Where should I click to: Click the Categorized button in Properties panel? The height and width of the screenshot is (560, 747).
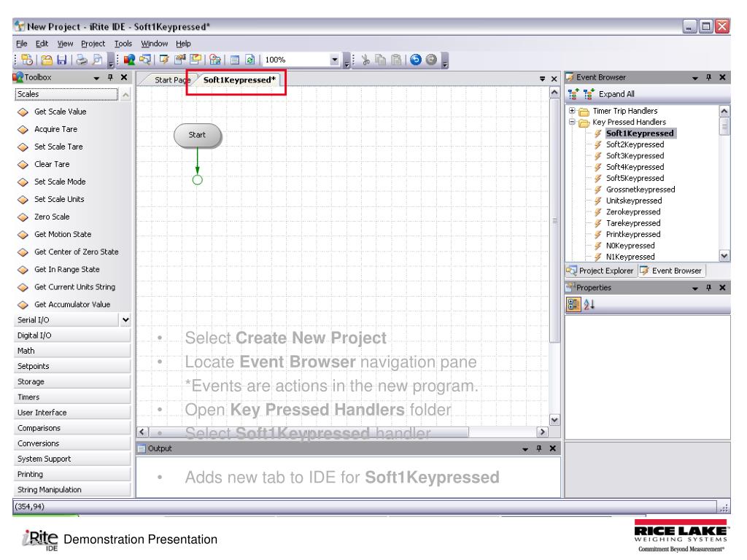coord(573,304)
